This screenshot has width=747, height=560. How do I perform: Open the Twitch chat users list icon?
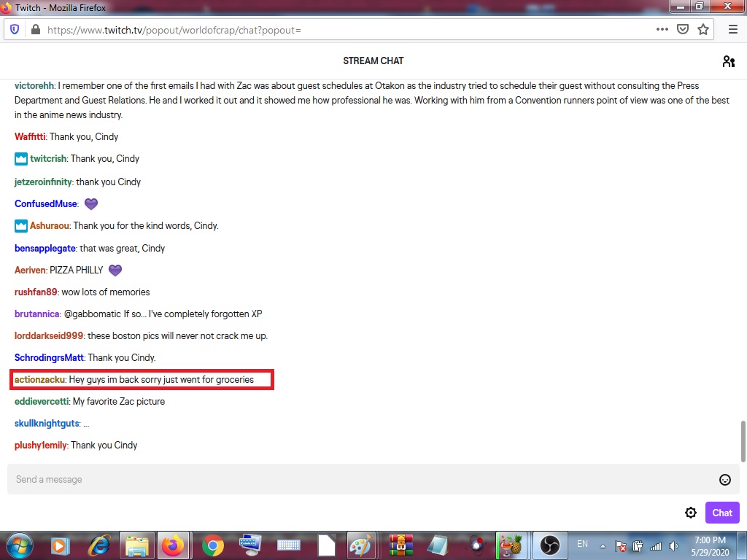[729, 61]
